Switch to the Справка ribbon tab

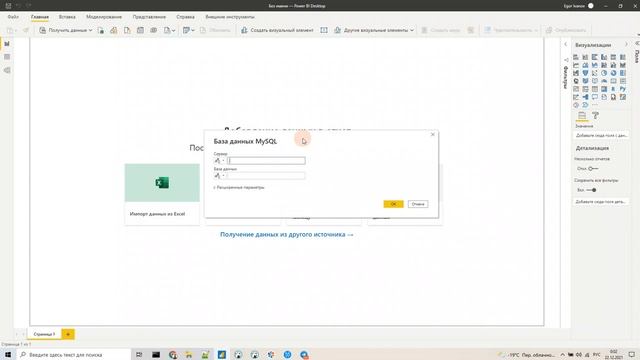click(185, 17)
